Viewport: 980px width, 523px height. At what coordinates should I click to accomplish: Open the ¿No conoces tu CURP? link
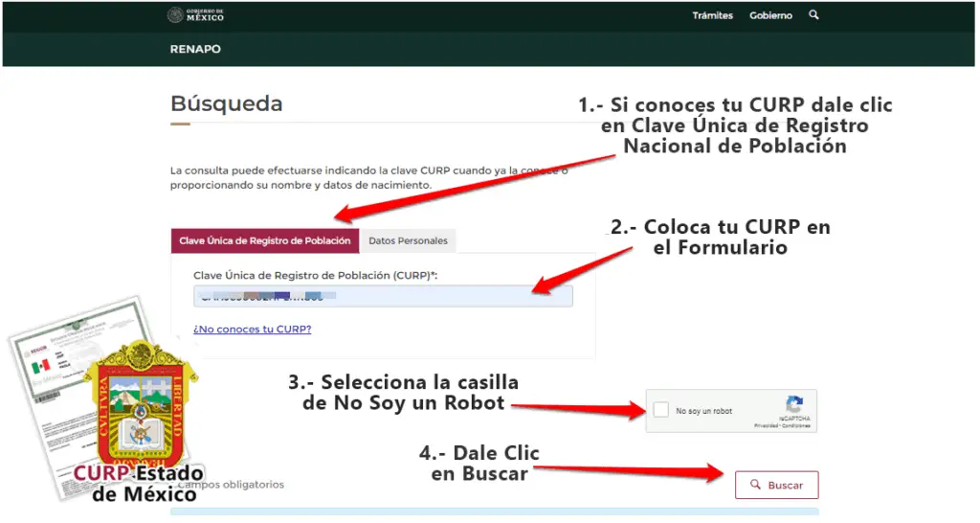point(252,329)
